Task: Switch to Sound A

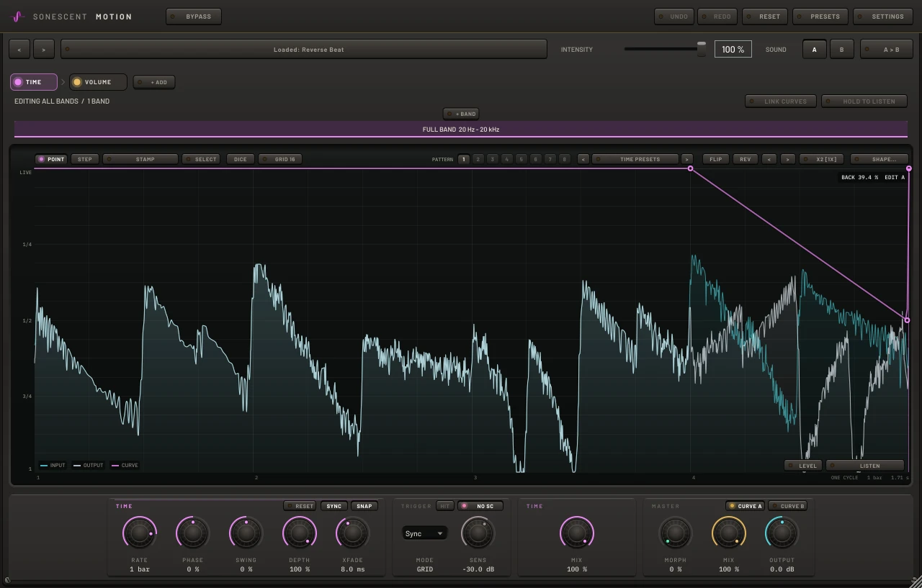Action: [815, 50]
